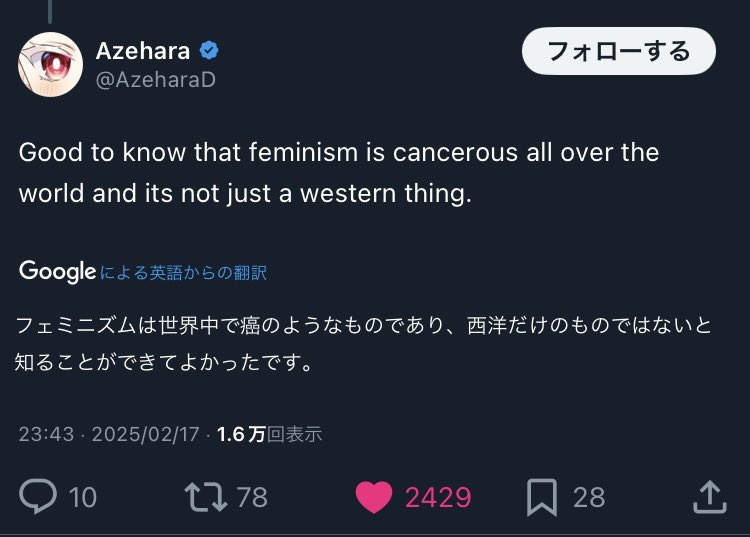Toggle the bookmark icon
This screenshot has height=537, width=750.
[543, 496]
